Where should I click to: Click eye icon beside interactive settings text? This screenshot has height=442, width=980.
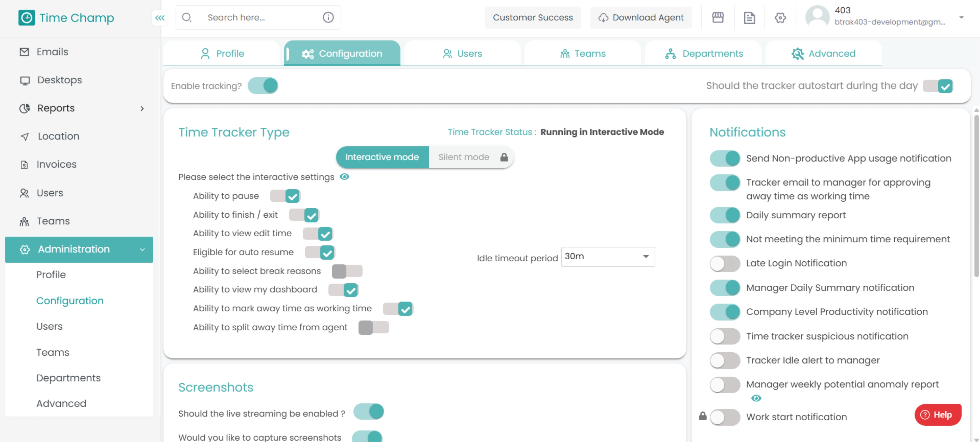click(x=344, y=177)
